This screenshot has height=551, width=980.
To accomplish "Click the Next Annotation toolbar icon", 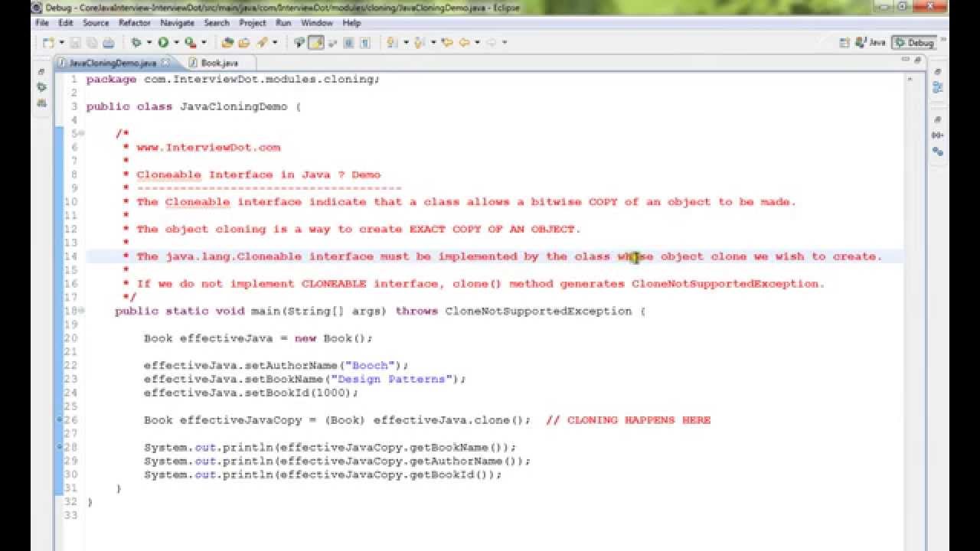I will click(x=391, y=43).
